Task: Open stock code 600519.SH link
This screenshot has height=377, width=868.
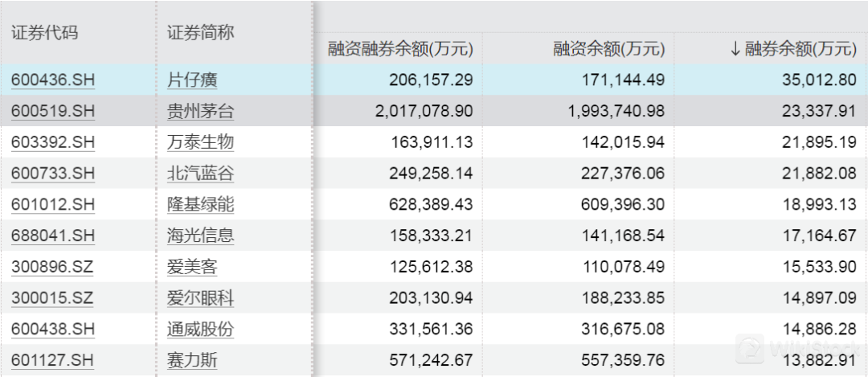Action: [53, 112]
